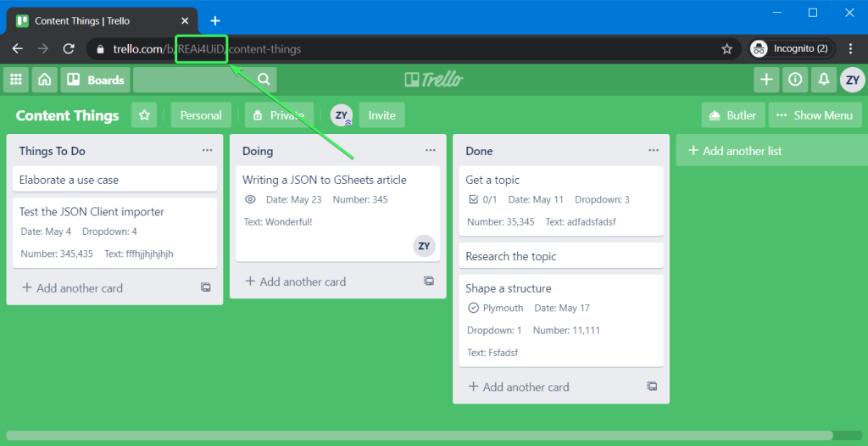Go to Trello home via house icon
Screen dimensions: 868x446
(x=45, y=80)
